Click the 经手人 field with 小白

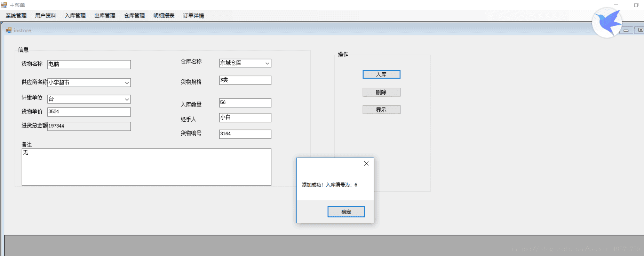[245, 118]
